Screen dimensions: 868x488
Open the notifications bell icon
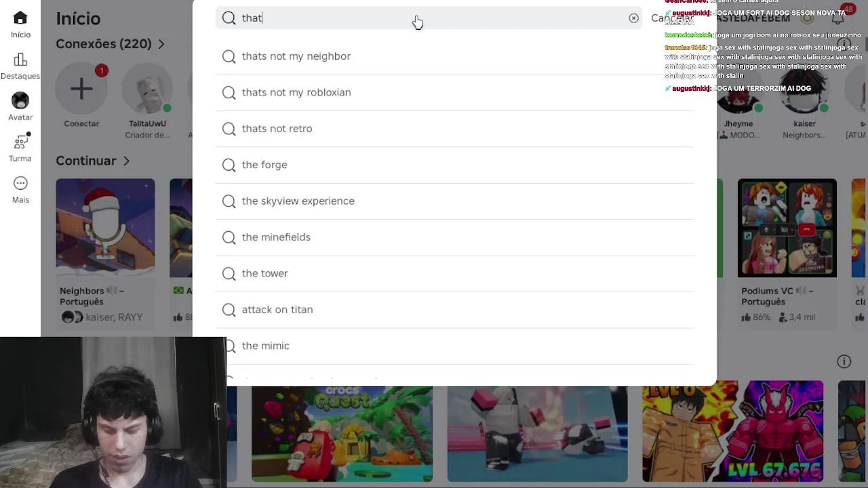839,18
